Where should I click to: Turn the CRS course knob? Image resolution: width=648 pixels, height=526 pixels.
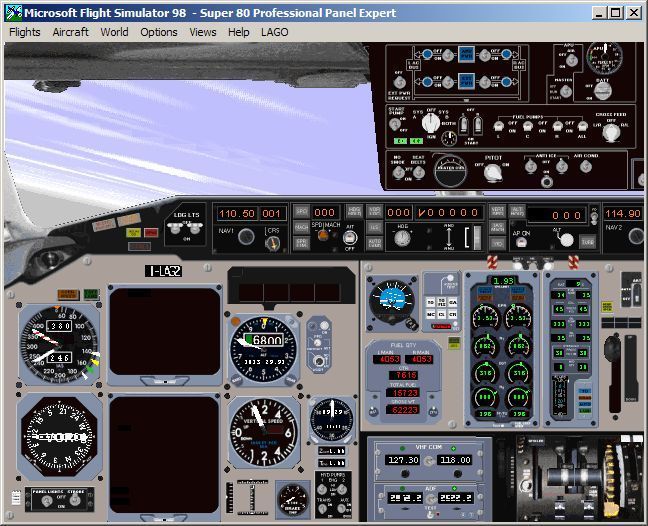coord(272,244)
